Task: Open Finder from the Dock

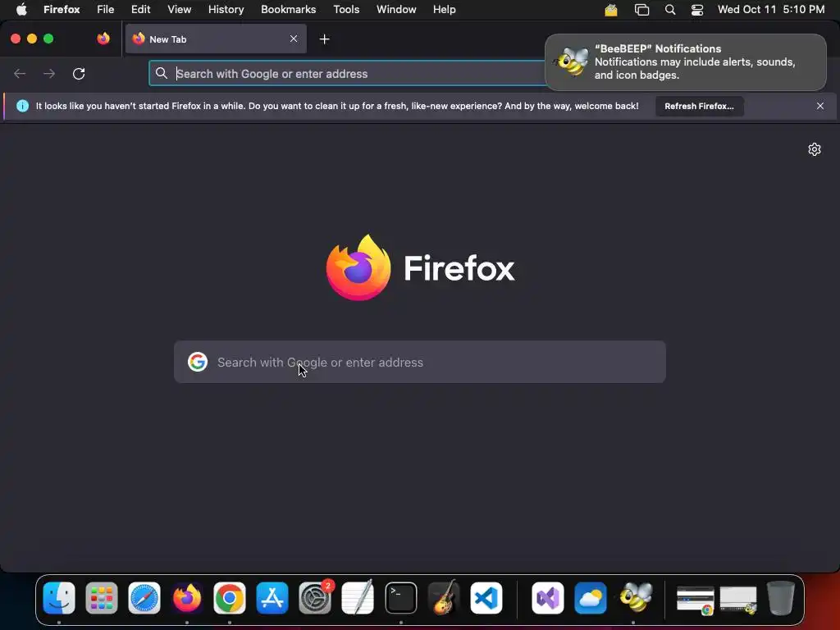Action: [x=59, y=598]
